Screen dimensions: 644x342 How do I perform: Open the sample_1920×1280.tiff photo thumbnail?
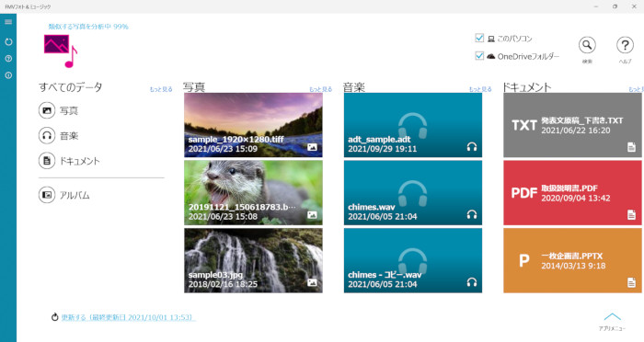tap(253, 125)
